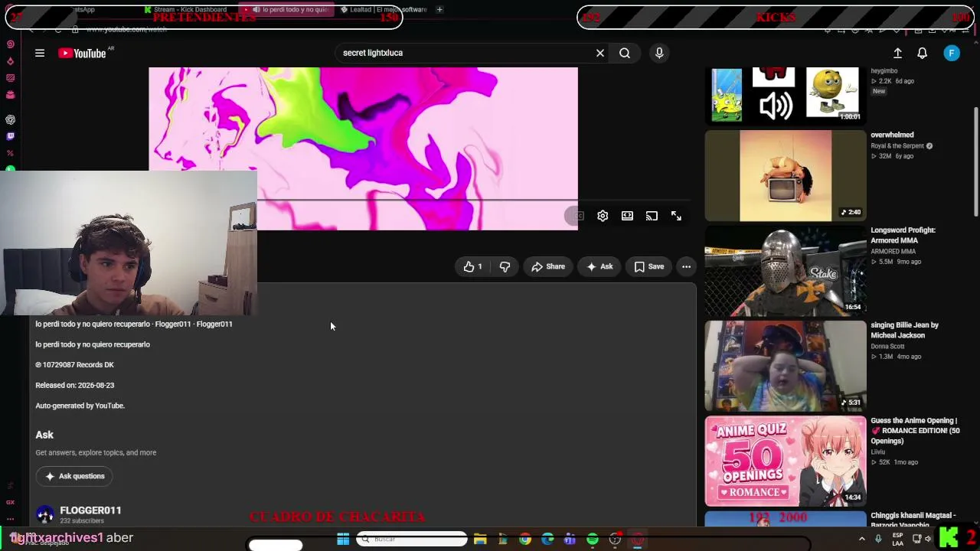Like the video with thumbs up

(473, 266)
